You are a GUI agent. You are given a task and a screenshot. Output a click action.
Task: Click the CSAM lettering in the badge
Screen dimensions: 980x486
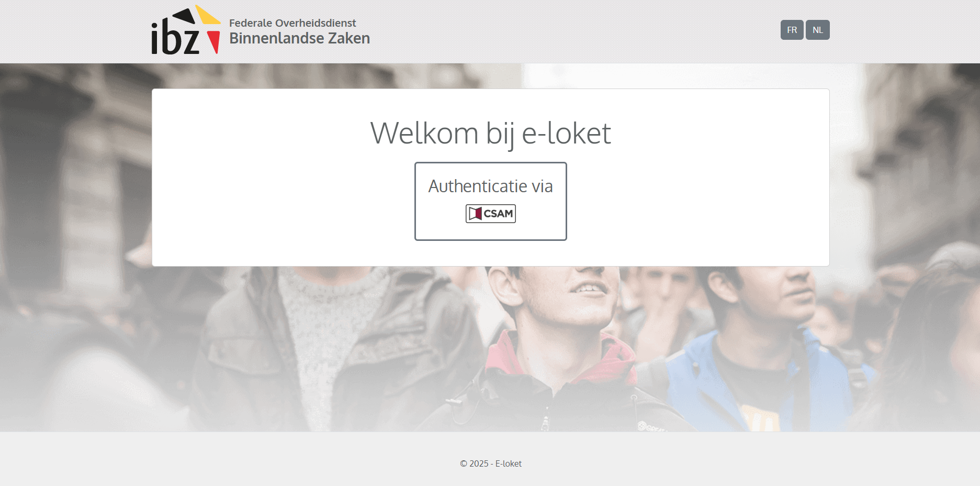pos(498,214)
